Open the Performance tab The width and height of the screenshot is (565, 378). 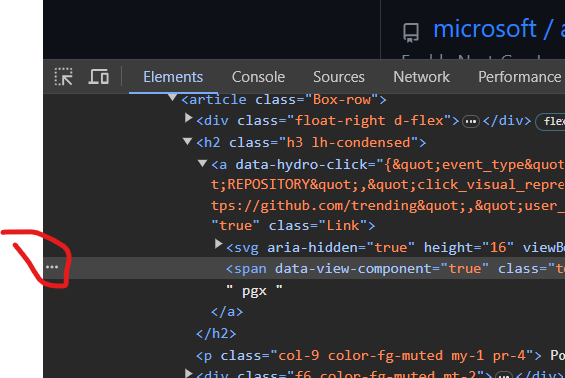(519, 77)
